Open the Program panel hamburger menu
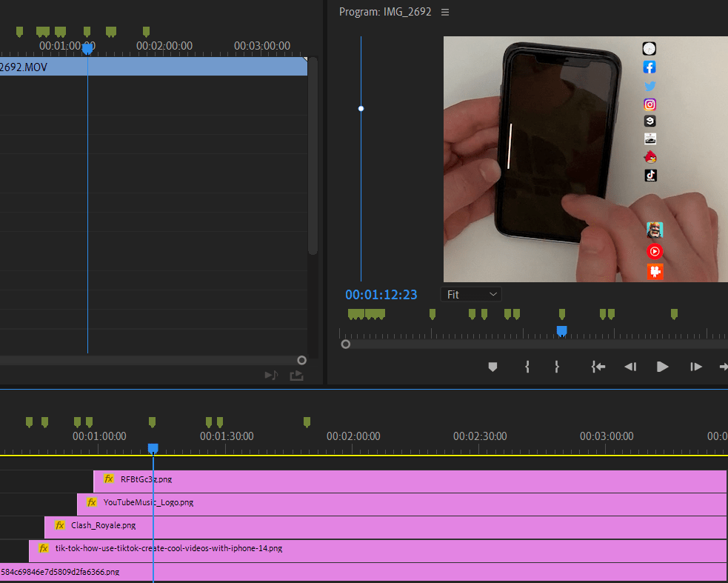Viewport: 728px width, 583px height. [x=444, y=12]
